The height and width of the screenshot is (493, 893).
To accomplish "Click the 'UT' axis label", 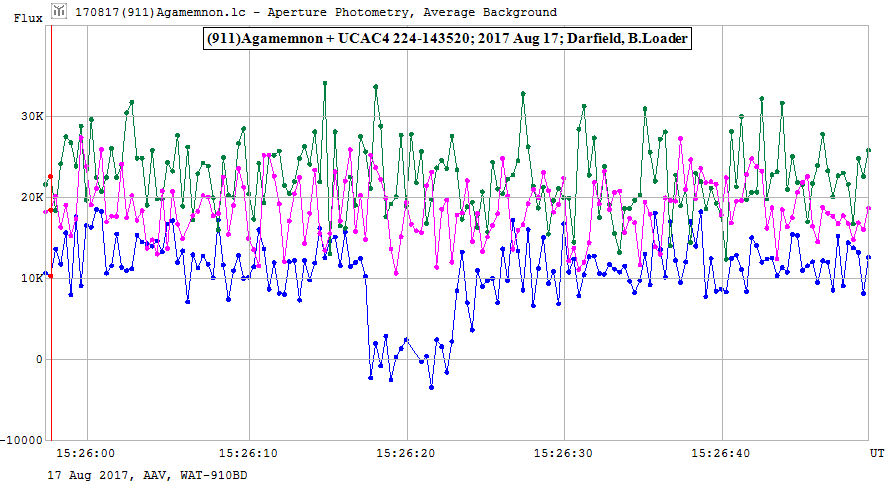I will (876, 453).
